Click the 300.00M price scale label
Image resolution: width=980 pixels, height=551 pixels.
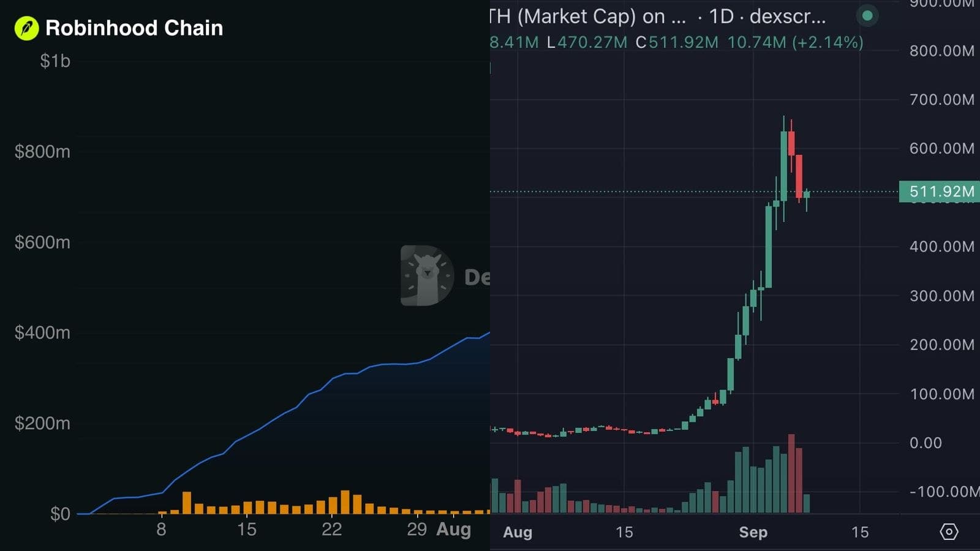pyautogui.click(x=942, y=296)
